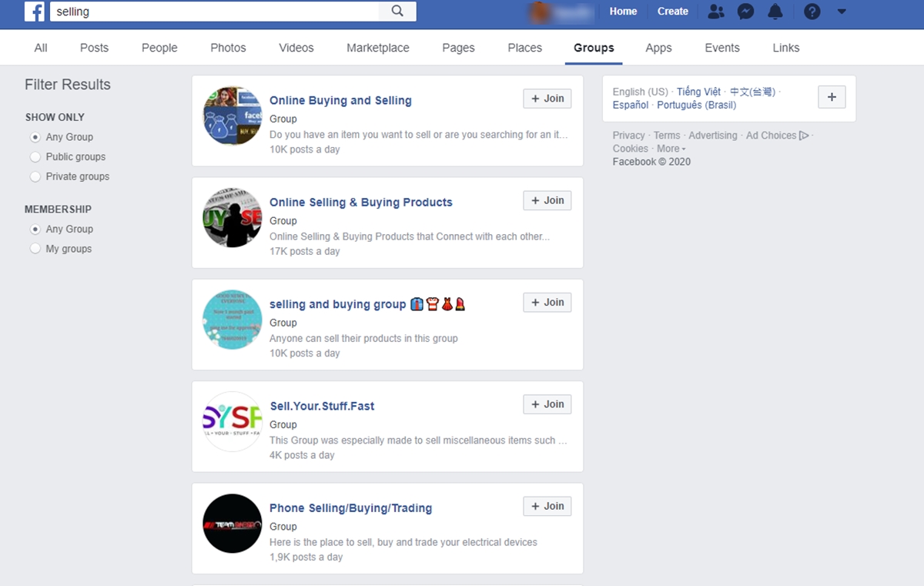924x586 pixels.
Task: Switch to the People tab
Action: (x=159, y=48)
